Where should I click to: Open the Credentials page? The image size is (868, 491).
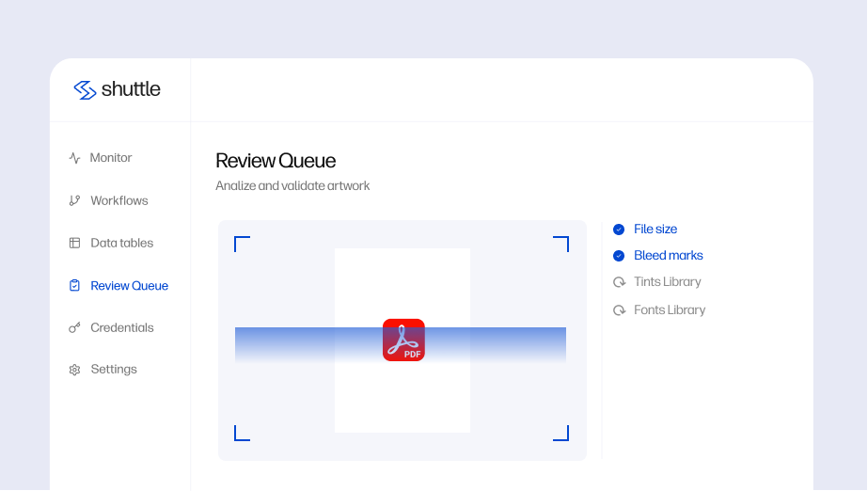tap(122, 327)
